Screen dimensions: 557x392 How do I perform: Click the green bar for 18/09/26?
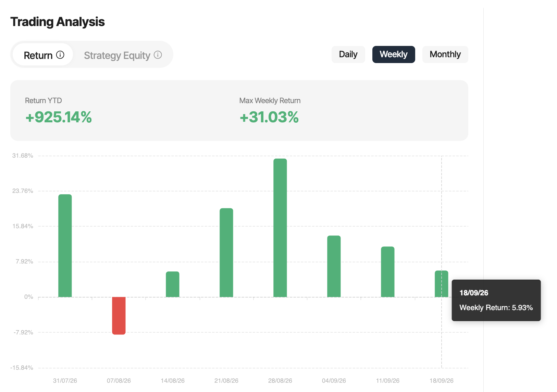(442, 284)
